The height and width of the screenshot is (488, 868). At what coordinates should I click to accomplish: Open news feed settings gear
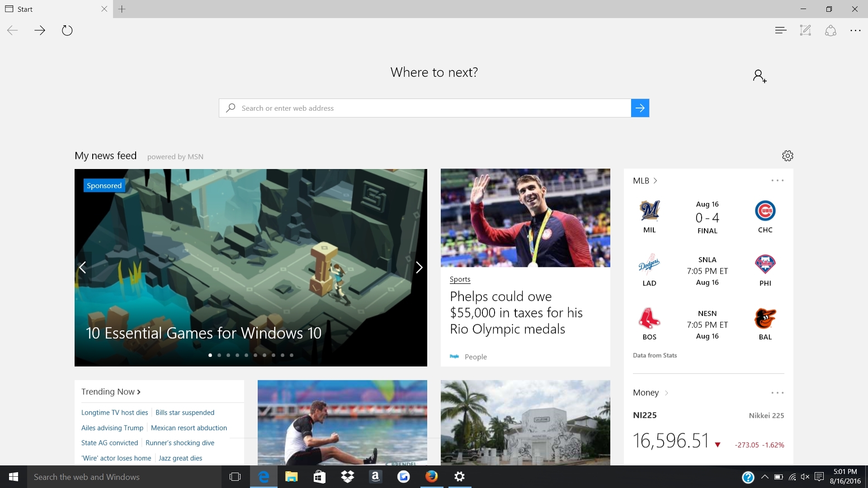click(x=788, y=156)
